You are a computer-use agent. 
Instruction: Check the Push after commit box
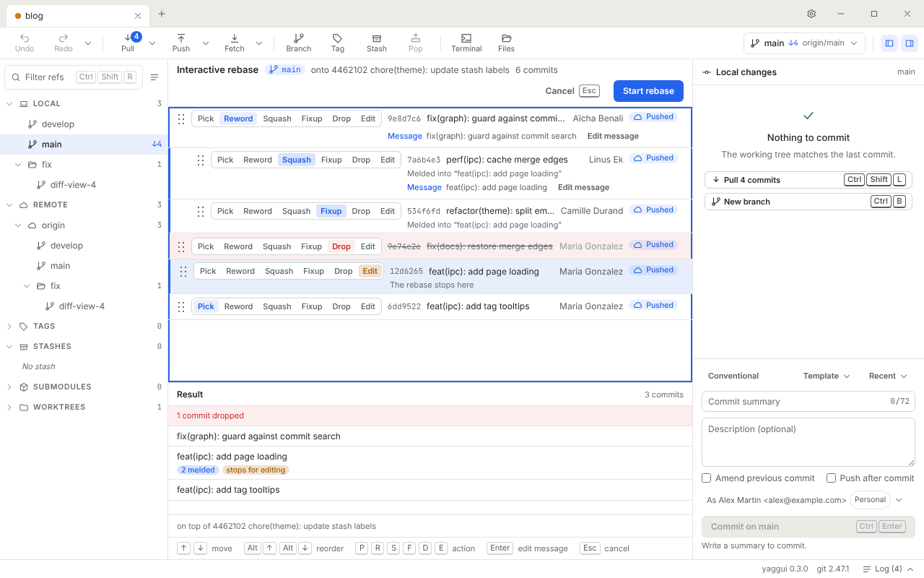tap(832, 478)
